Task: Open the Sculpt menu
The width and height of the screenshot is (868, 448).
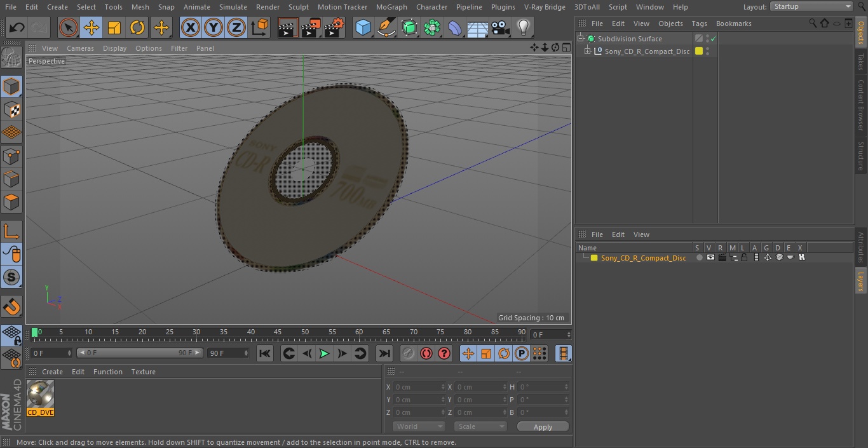Action: pyautogui.click(x=298, y=7)
